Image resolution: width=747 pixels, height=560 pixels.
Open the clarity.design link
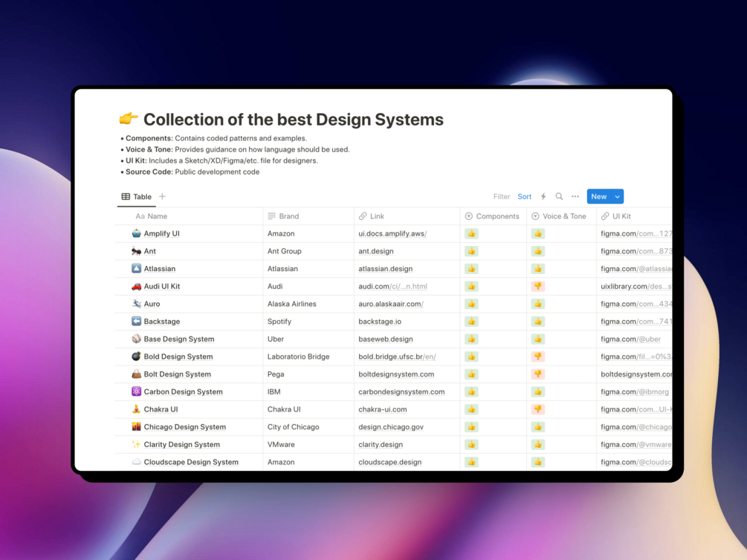pyautogui.click(x=380, y=444)
